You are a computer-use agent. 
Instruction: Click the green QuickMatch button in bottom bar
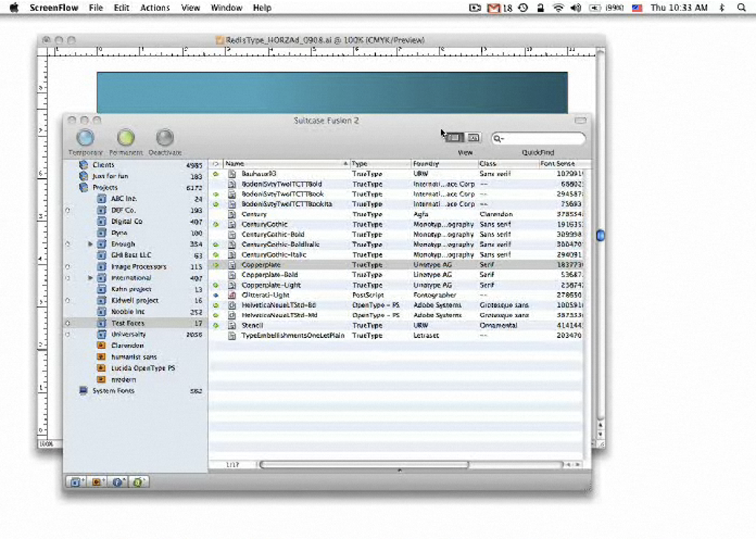click(139, 482)
